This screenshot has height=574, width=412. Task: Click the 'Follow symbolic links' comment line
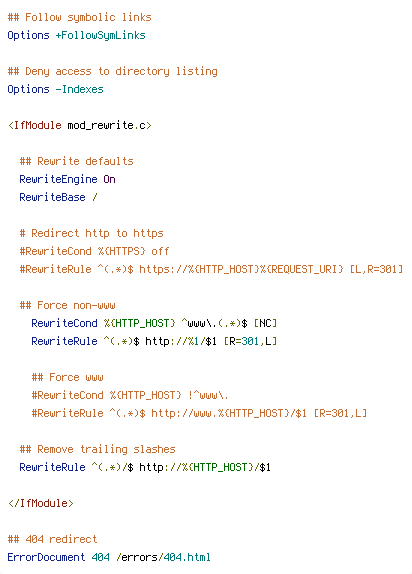tap(79, 17)
